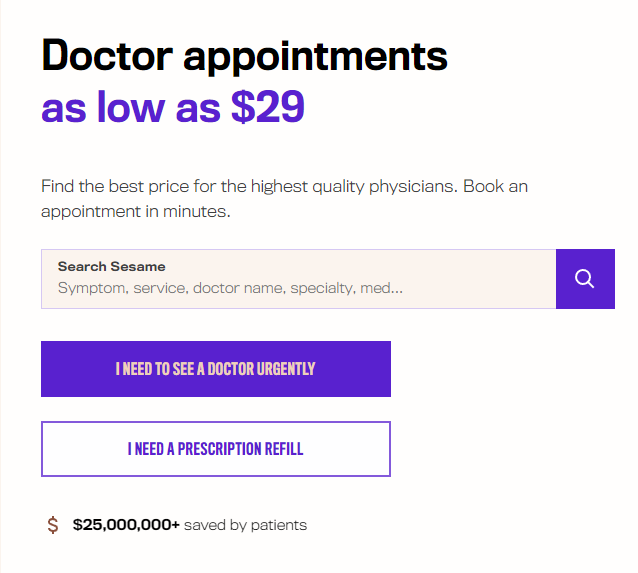
Task: Click the "Search Sesame" field label
Action: pyautogui.click(x=111, y=267)
